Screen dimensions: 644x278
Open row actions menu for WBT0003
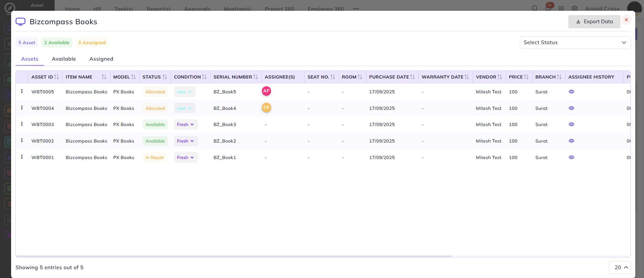pos(22,124)
